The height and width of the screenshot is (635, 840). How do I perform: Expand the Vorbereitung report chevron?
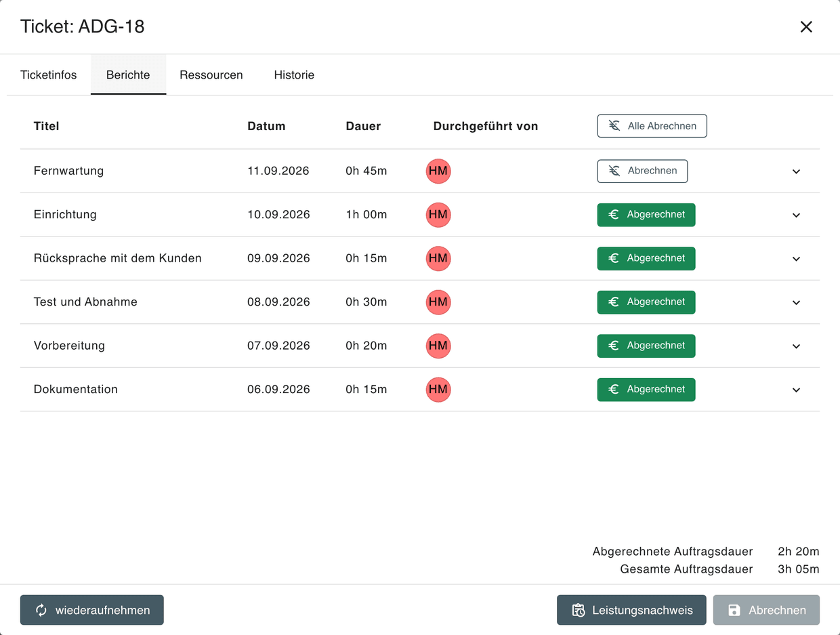coord(796,346)
